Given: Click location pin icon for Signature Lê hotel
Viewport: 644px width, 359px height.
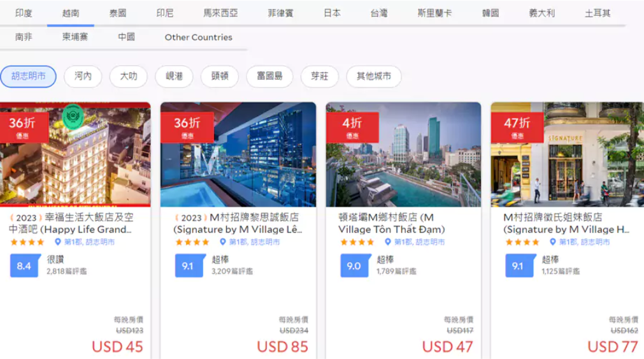Looking at the screenshot, I should [222, 242].
